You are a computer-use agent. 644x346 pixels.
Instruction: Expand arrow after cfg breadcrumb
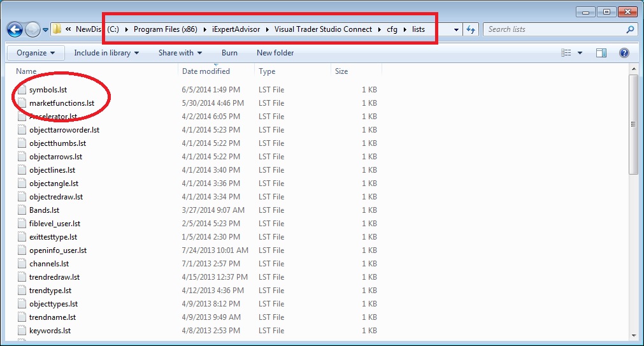(405, 29)
